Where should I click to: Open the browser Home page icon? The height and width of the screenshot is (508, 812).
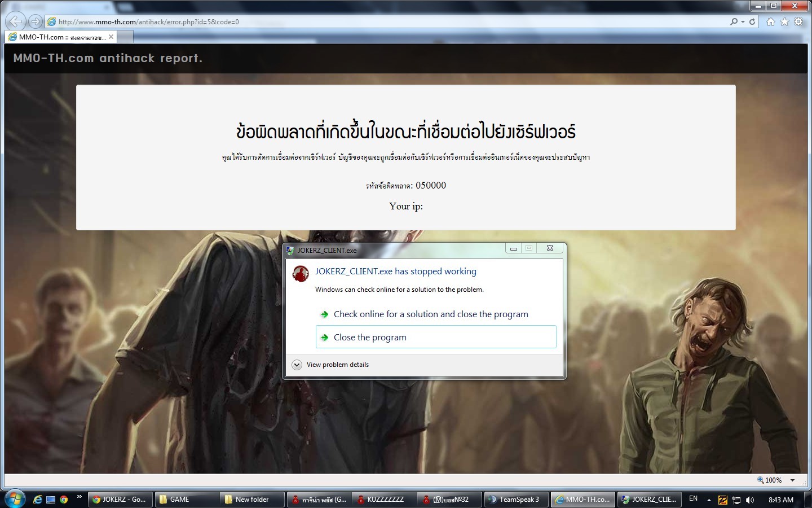(x=771, y=21)
